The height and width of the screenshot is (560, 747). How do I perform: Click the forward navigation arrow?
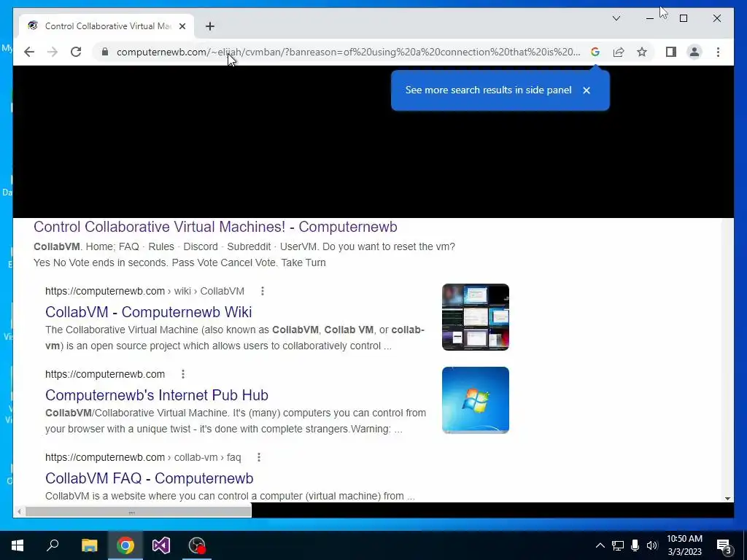pyautogui.click(x=53, y=52)
